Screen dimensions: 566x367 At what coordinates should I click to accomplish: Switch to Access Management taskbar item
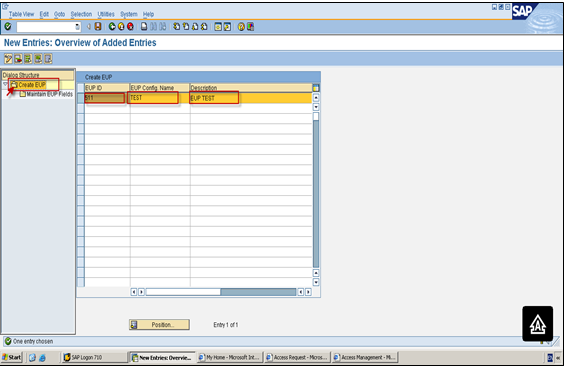365,357
